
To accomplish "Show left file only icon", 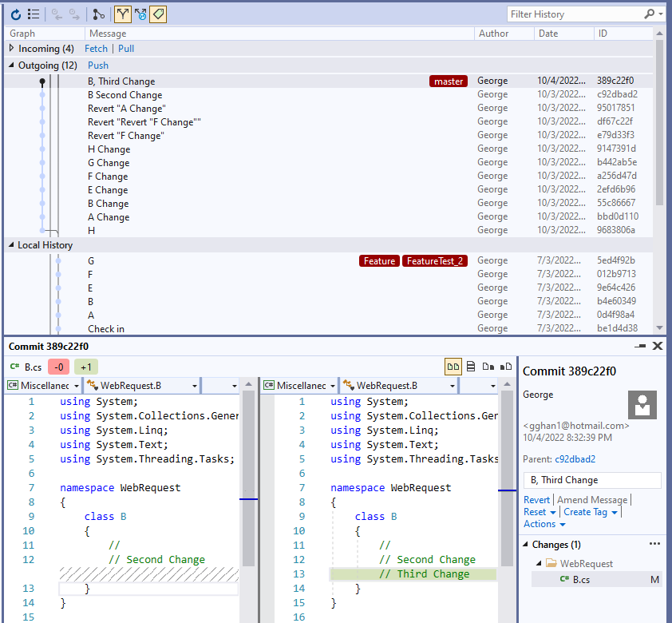I will tap(488, 367).
